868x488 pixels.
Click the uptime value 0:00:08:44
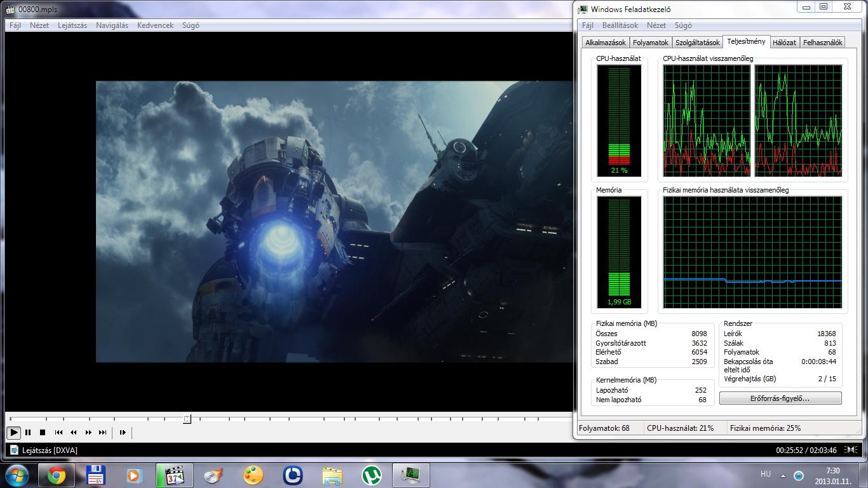(x=818, y=362)
